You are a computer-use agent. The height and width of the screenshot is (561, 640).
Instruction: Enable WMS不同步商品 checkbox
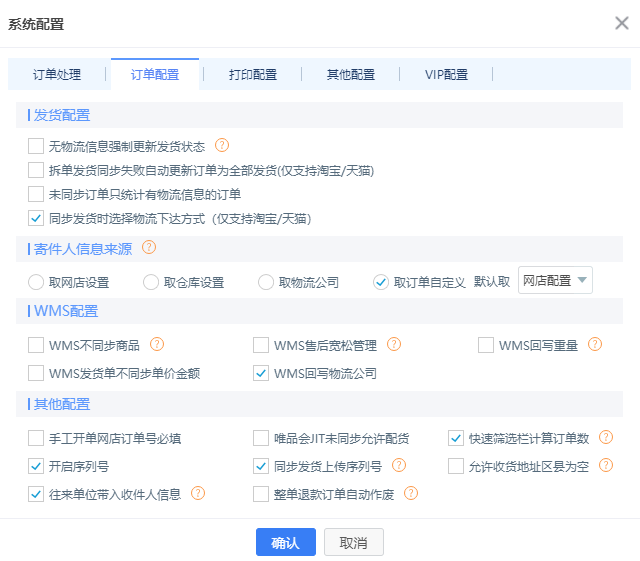(x=36, y=345)
